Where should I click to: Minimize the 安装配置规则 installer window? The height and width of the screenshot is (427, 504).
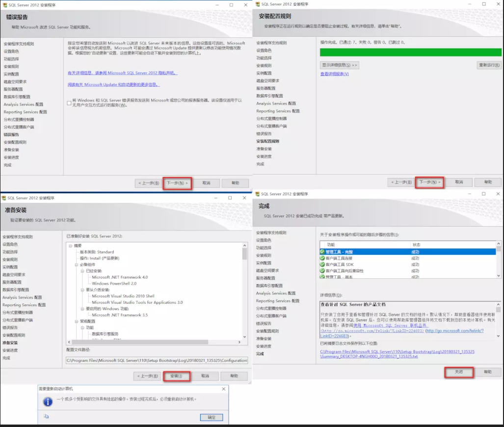click(x=470, y=4)
